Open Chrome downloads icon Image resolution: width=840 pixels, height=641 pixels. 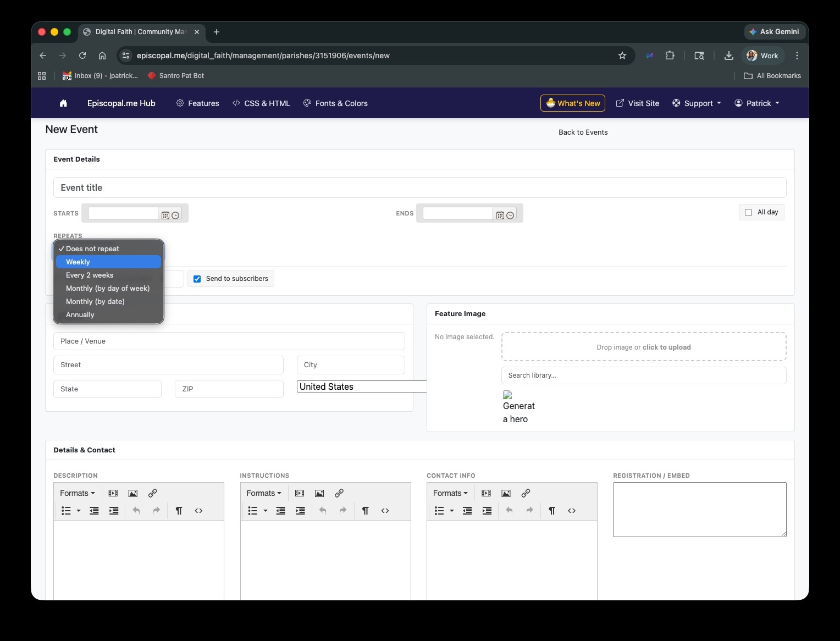pyautogui.click(x=729, y=56)
